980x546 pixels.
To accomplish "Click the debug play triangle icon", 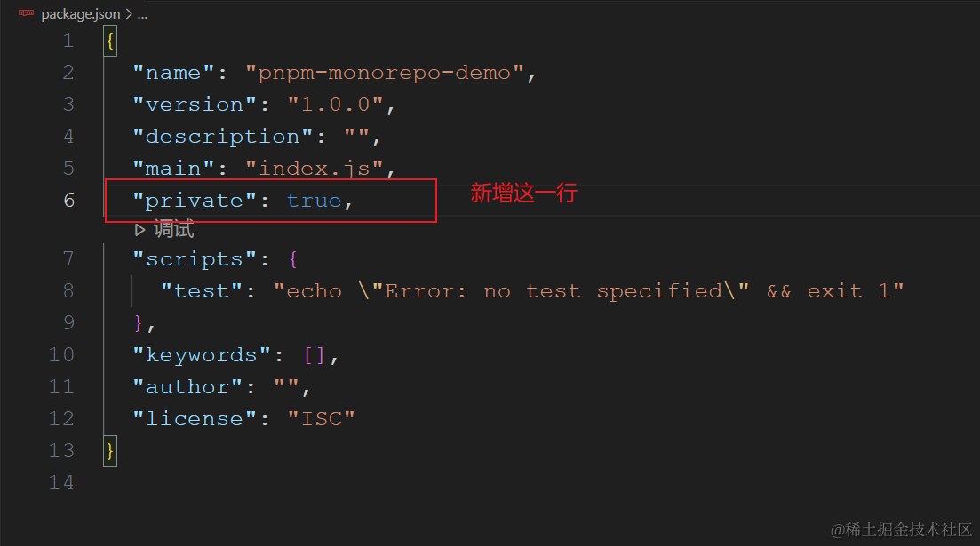I will [140, 230].
